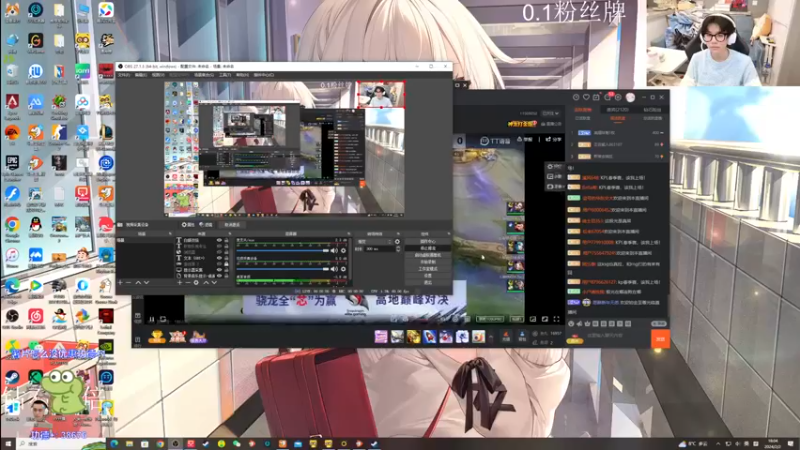The width and height of the screenshot is (800, 450).
Task: Open 设置 settings in OBS controls
Action: point(428,276)
